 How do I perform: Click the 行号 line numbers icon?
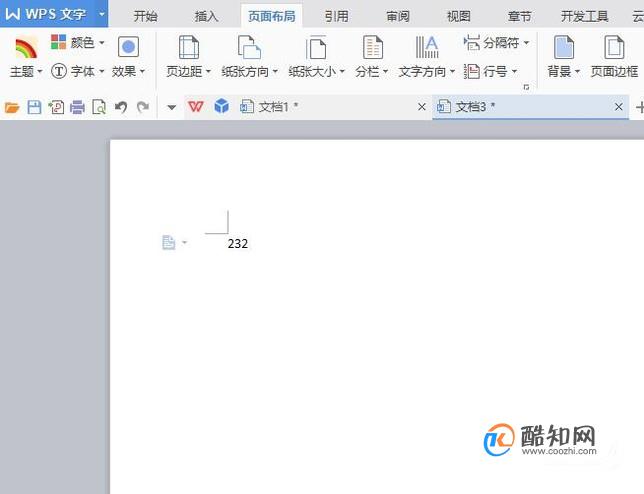472,71
